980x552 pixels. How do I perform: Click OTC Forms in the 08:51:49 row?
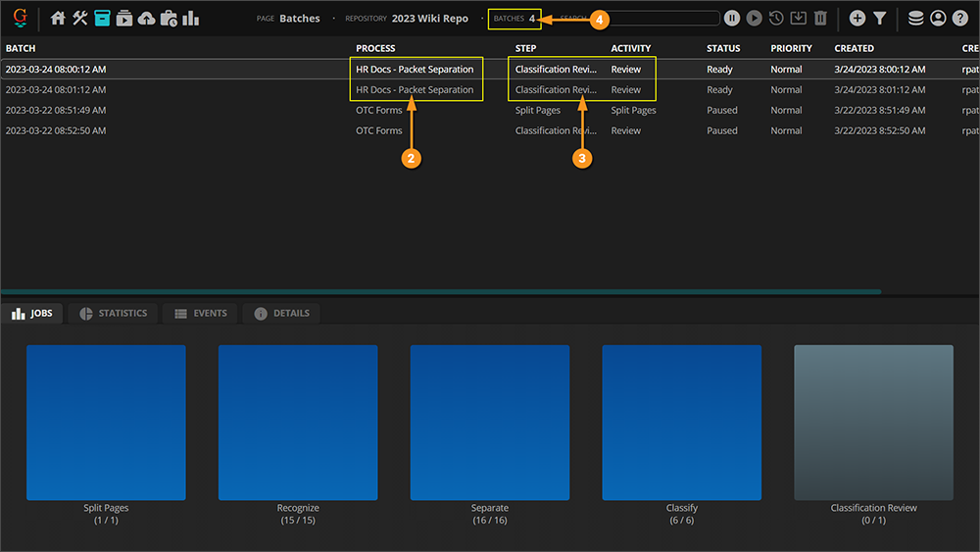(x=378, y=110)
